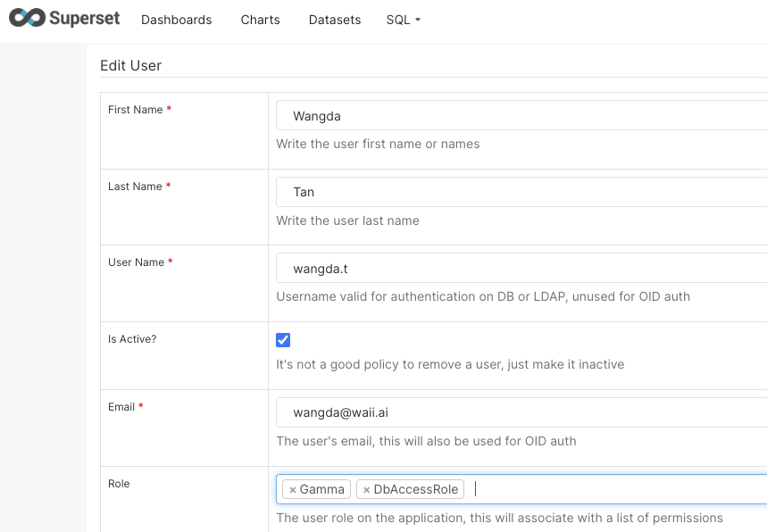Remove the DbAccessRole chip via its x icon
The width and height of the screenshot is (767, 532).
[x=366, y=489]
